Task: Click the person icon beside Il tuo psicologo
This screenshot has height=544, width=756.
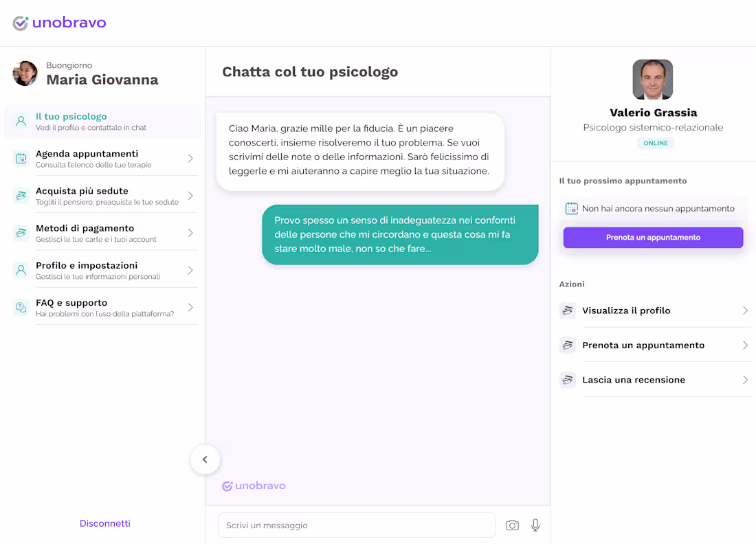Action: pos(21,121)
